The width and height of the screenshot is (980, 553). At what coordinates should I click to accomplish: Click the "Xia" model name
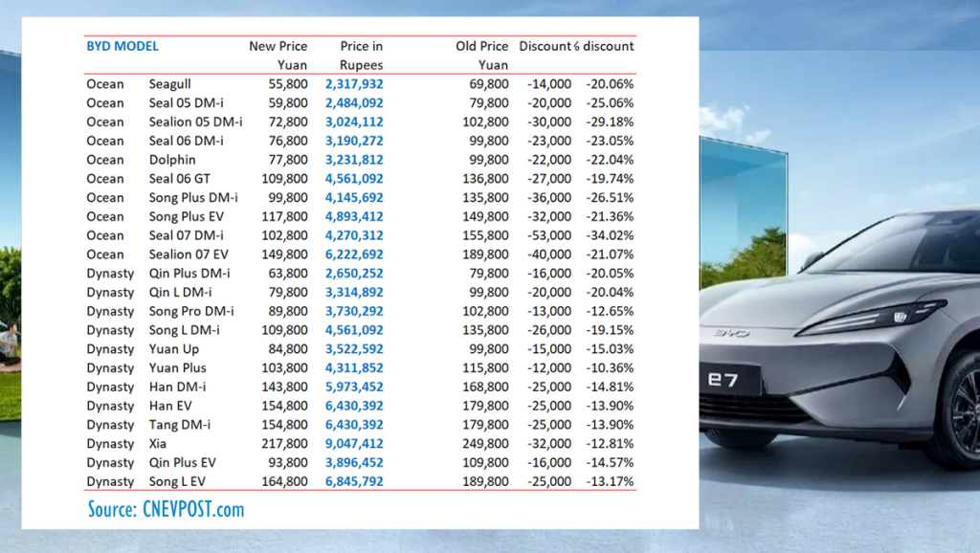tap(158, 444)
